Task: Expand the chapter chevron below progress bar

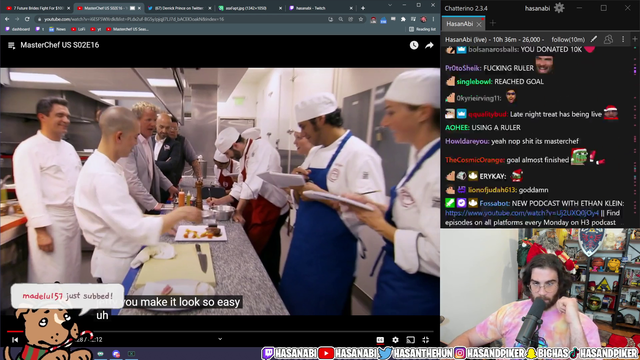Action: point(220,339)
